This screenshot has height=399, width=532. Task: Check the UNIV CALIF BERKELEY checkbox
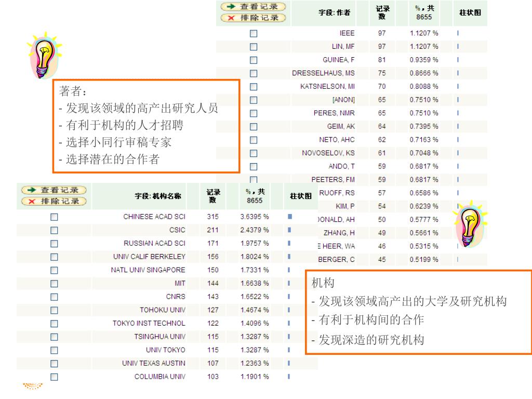54,257
